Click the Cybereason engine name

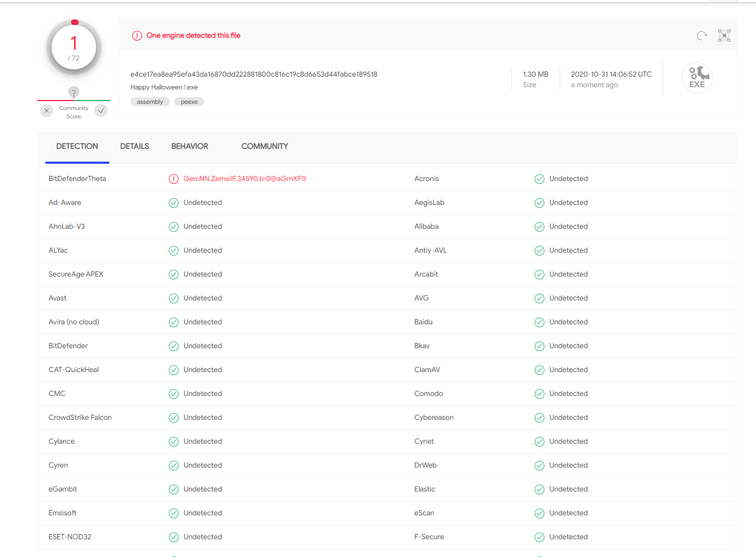434,418
